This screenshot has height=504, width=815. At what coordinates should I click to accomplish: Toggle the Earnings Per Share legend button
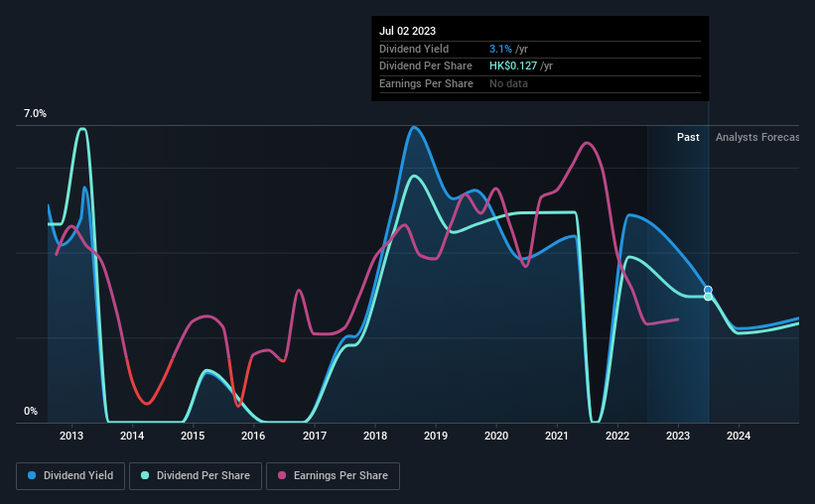(333, 475)
